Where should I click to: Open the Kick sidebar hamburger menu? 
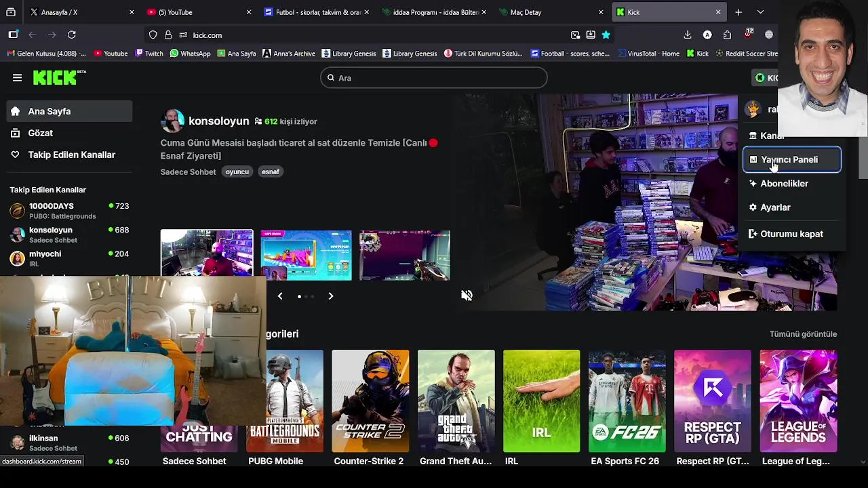[17, 78]
